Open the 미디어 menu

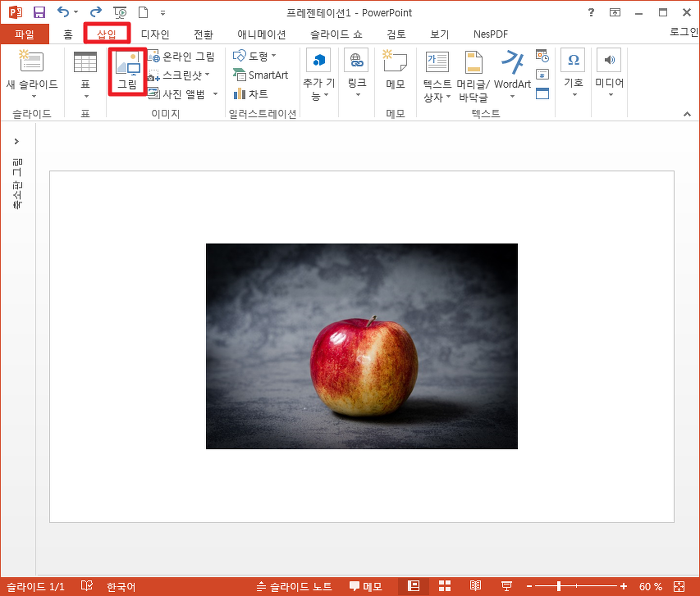(609, 73)
